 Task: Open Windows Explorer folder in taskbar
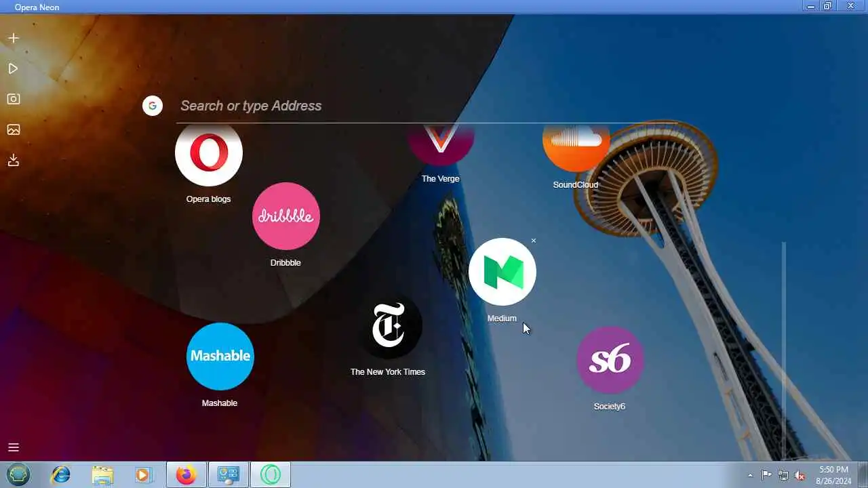pyautogui.click(x=102, y=474)
